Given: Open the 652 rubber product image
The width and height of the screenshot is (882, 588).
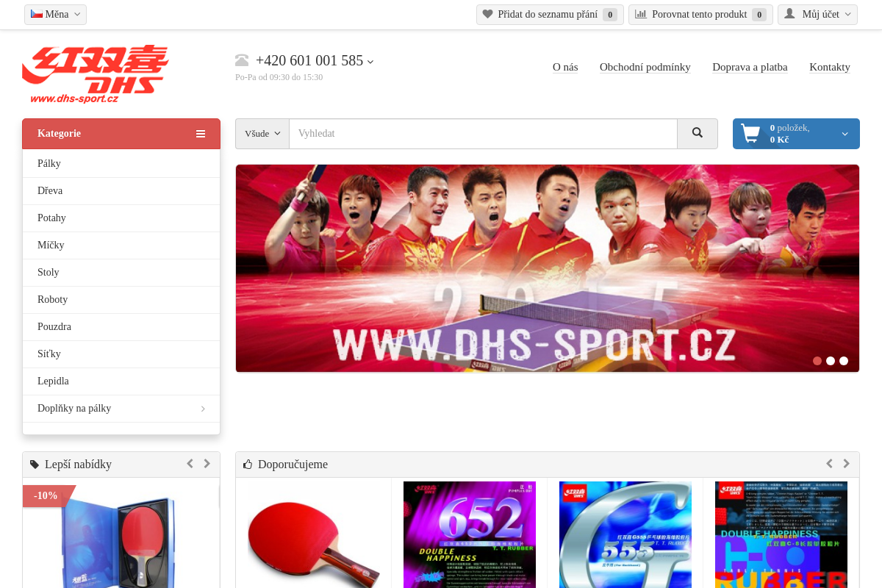Looking at the screenshot, I should (x=470, y=535).
